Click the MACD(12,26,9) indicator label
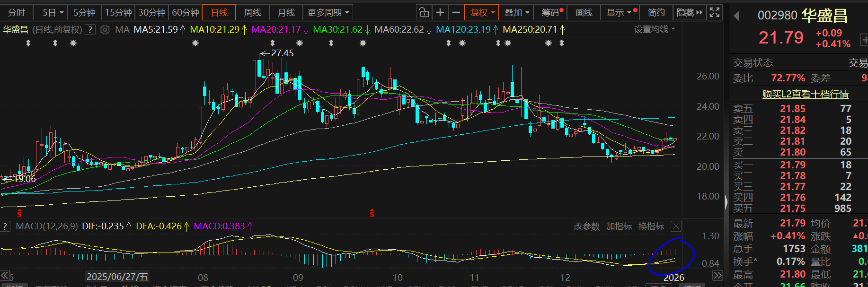Screen dimensions: 868x287 pos(47,226)
